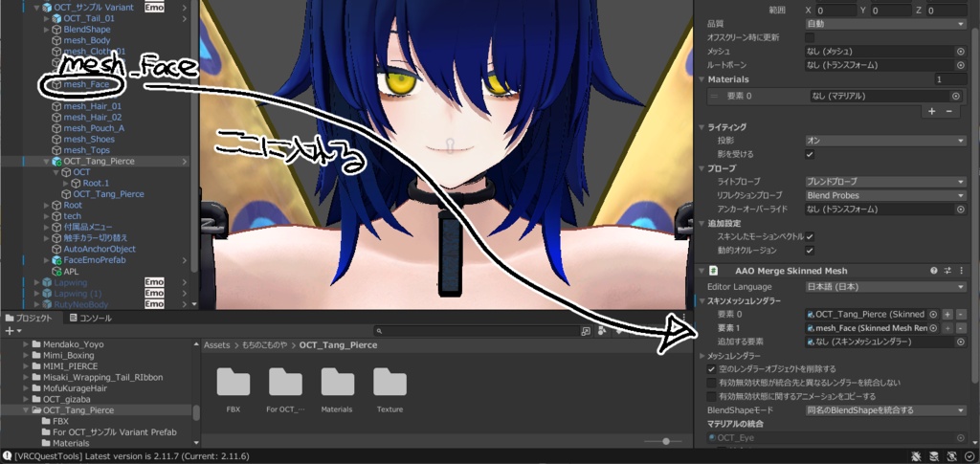Expand Mendako_Yoyo folder in project tree
Viewport: 980px width, 464px height.
tap(26, 344)
